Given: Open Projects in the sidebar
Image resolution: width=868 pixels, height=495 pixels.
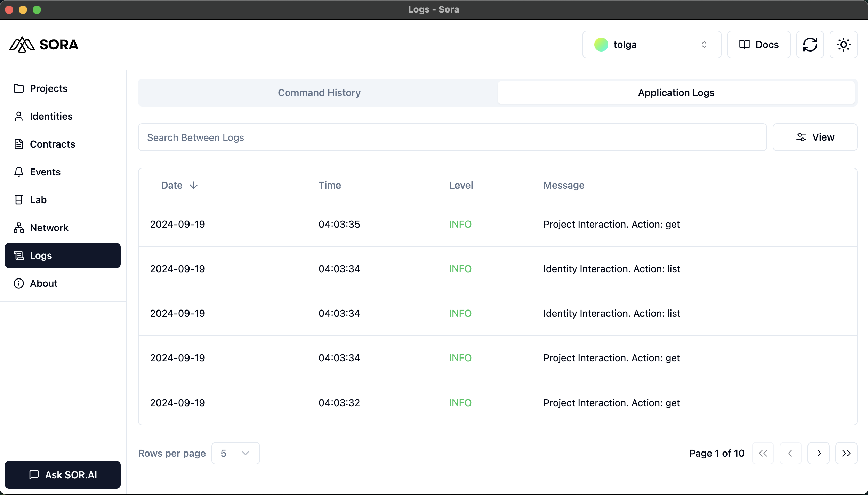Looking at the screenshot, I should tap(63, 88).
